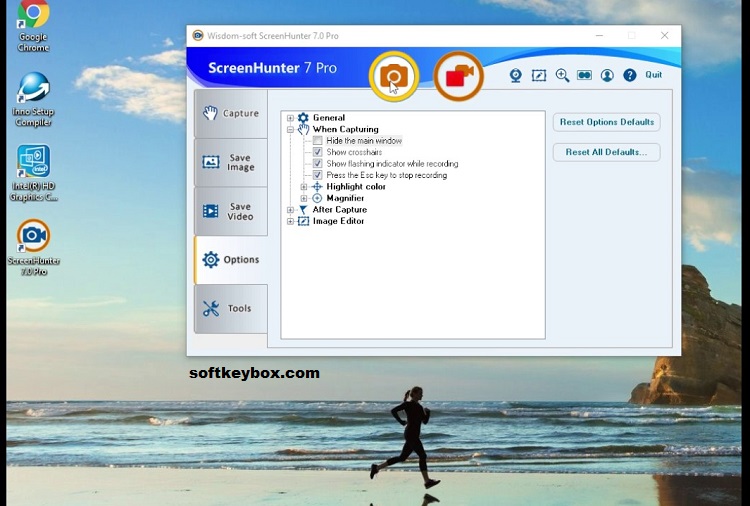Select the Options tab

click(231, 260)
